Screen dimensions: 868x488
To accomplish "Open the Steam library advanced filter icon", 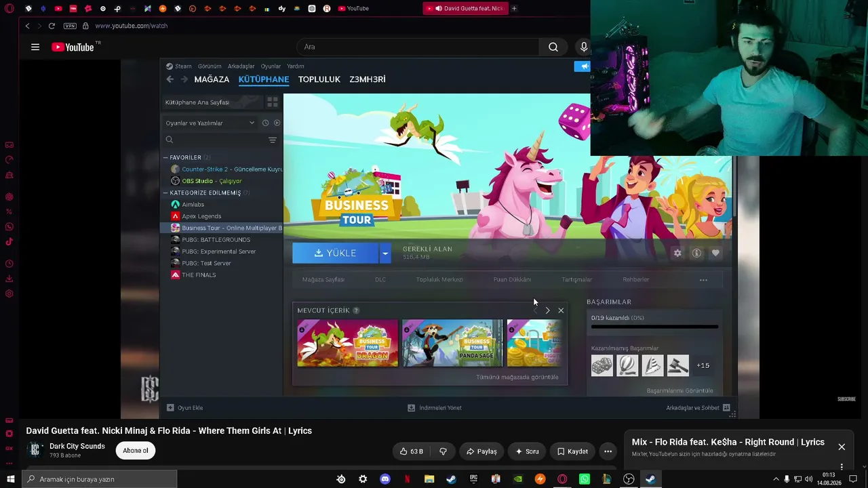I will point(273,140).
